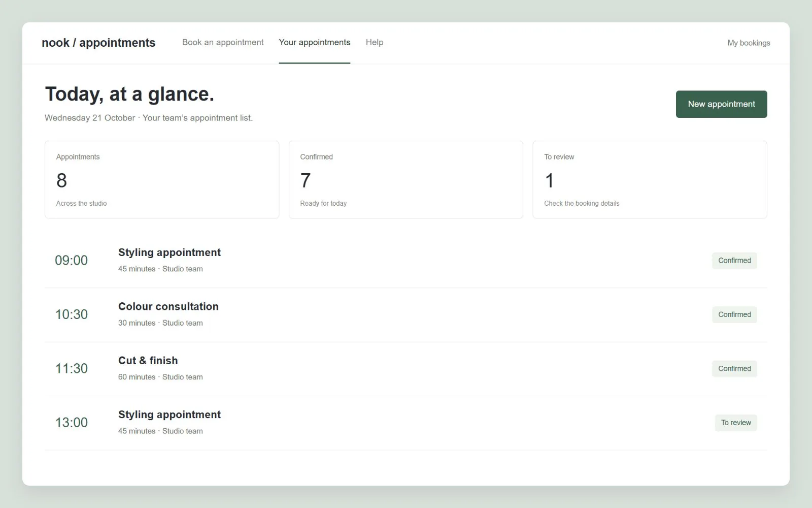
Task: Go to My bookings link
Action: click(749, 43)
